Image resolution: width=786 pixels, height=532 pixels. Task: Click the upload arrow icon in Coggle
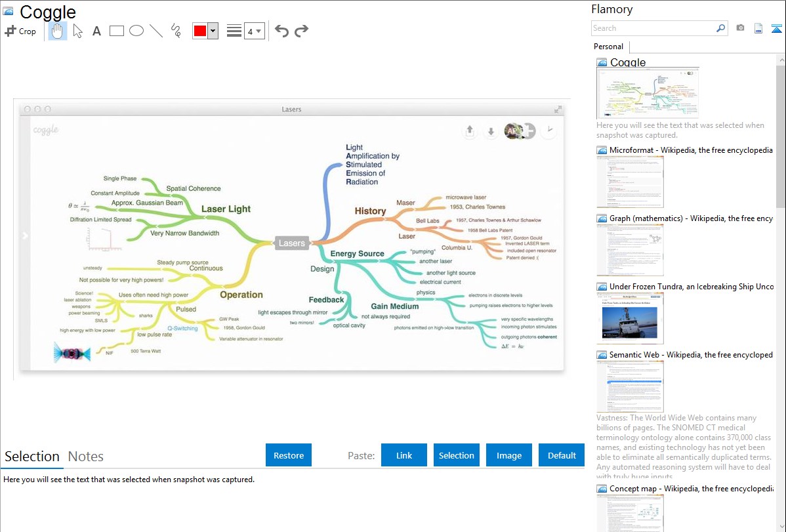pos(470,131)
